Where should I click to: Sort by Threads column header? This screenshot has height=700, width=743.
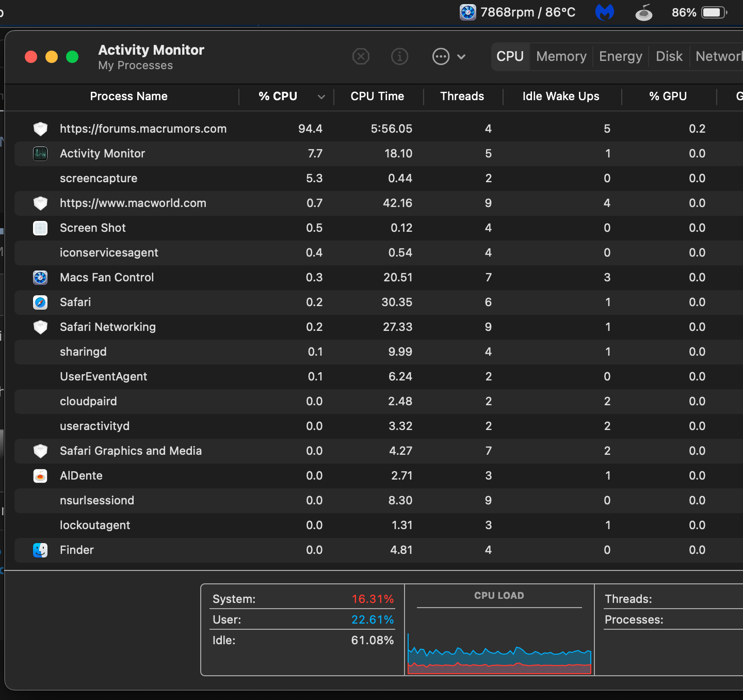coord(462,96)
